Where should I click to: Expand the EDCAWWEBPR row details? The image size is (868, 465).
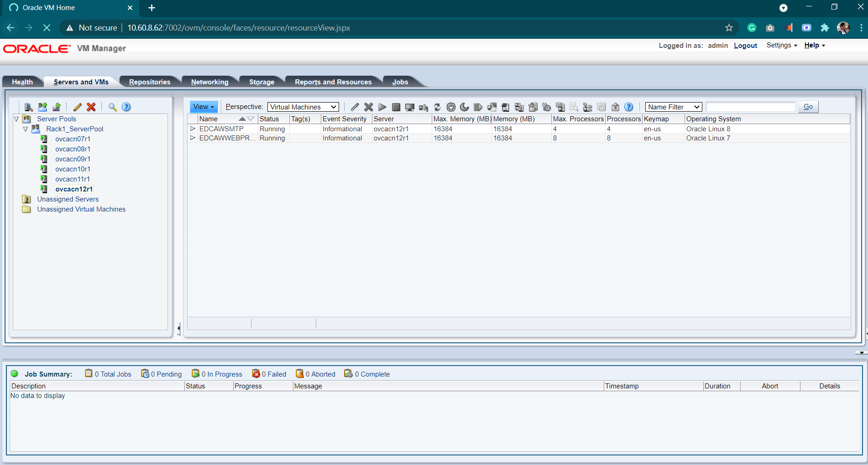[x=193, y=138]
